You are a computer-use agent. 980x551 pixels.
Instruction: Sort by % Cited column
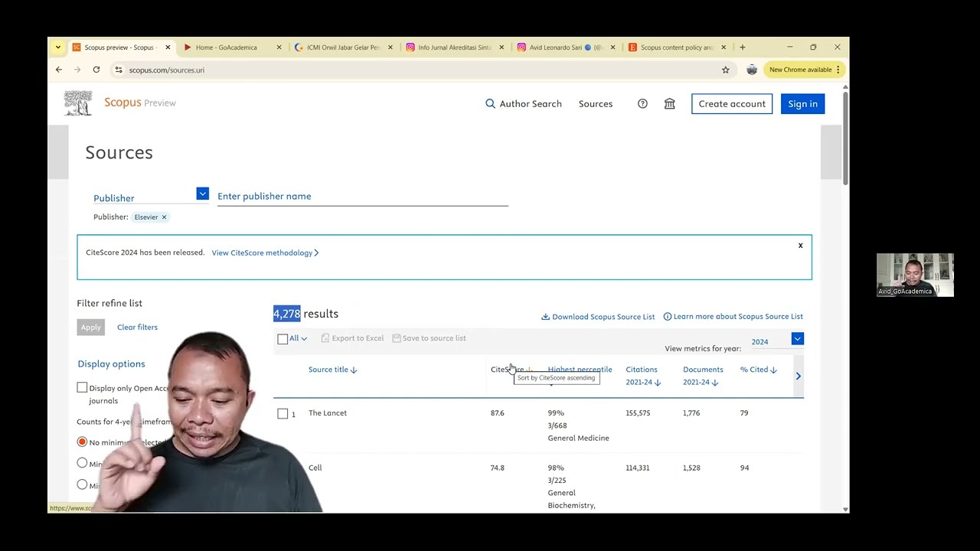tap(758, 370)
